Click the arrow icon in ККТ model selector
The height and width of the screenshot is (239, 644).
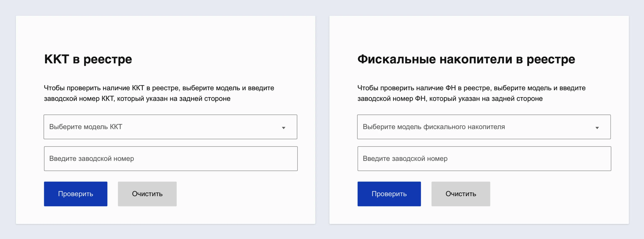point(284,128)
